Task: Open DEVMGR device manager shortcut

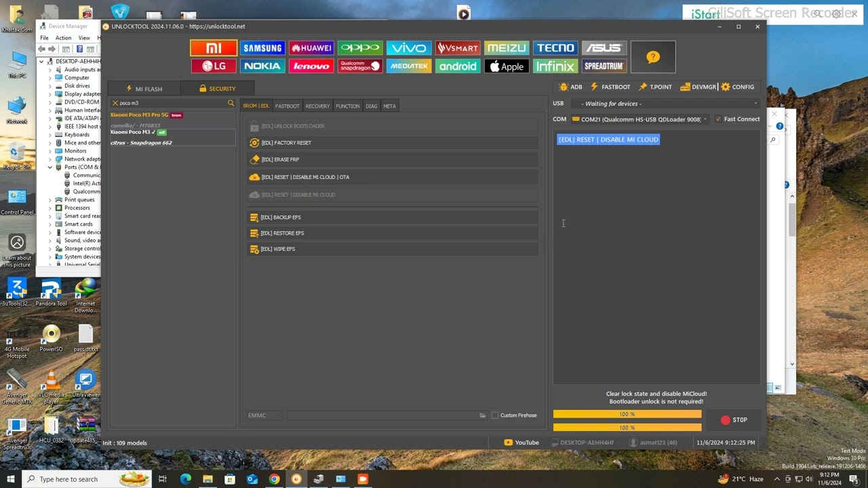Action: 698,87
